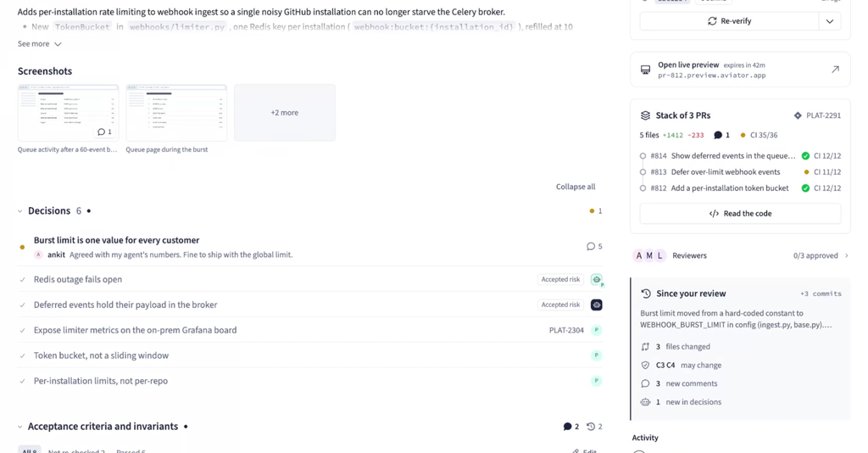This screenshot has height=453, width=868.
Task: Collapse the Acceptance criteria and invariants chevron
Action: pyautogui.click(x=20, y=427)
